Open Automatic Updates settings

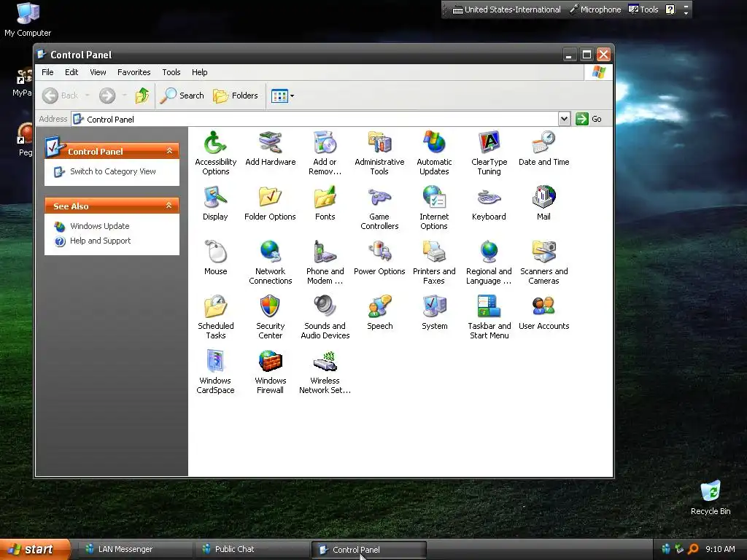434,152
